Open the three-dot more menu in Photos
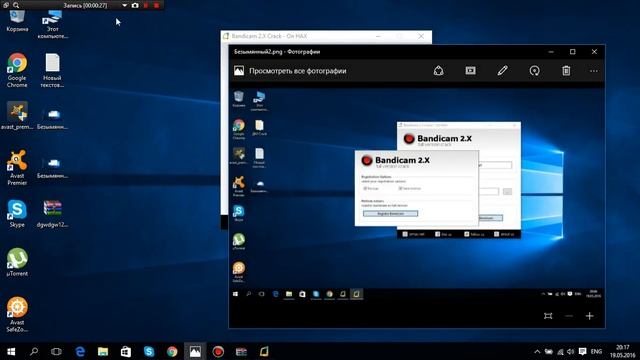Screen dimensions: 640x360 [x=593, y=71]
